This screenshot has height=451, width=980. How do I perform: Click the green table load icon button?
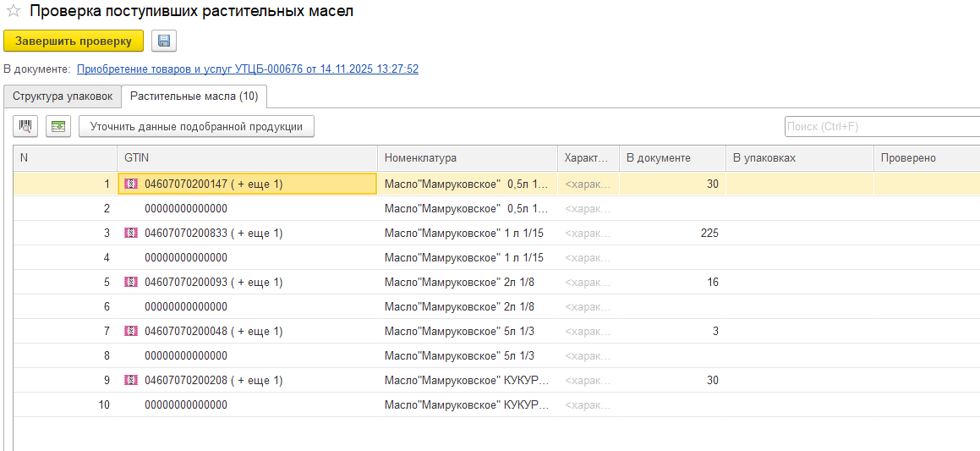[x=57, y=126]
